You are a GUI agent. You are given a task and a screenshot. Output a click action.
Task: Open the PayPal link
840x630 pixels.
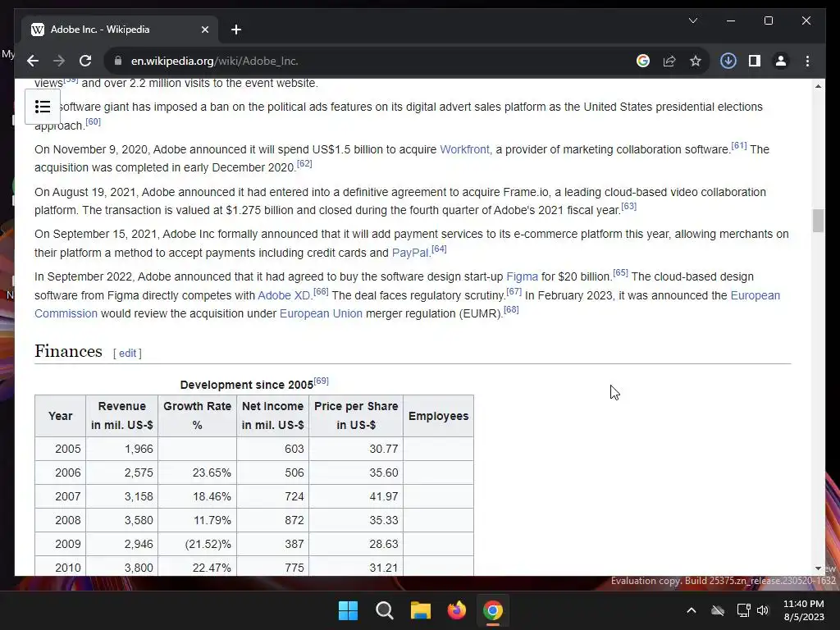(x=410, y=253)
